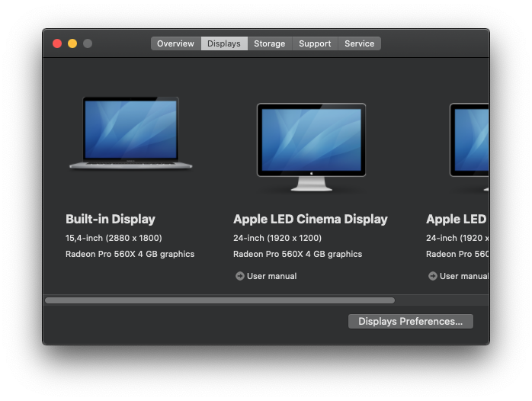
Task: Click '24-inch (1920 x 1200)' text
Action: [277, 238]
